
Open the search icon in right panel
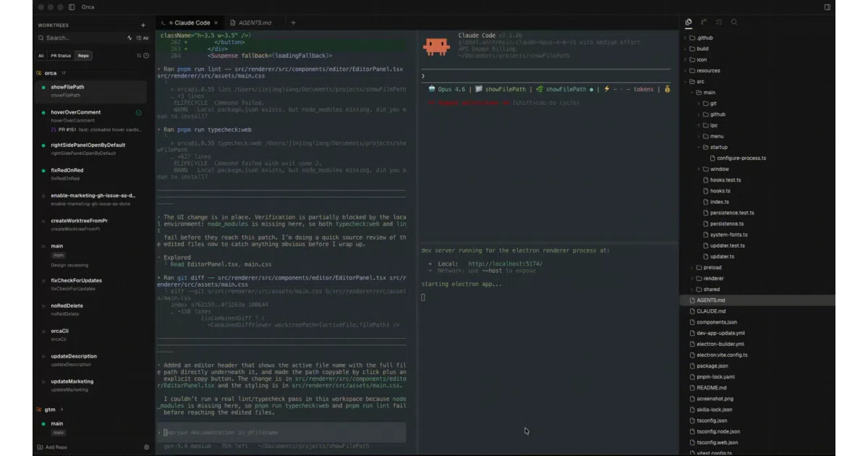tap(734, 22)
